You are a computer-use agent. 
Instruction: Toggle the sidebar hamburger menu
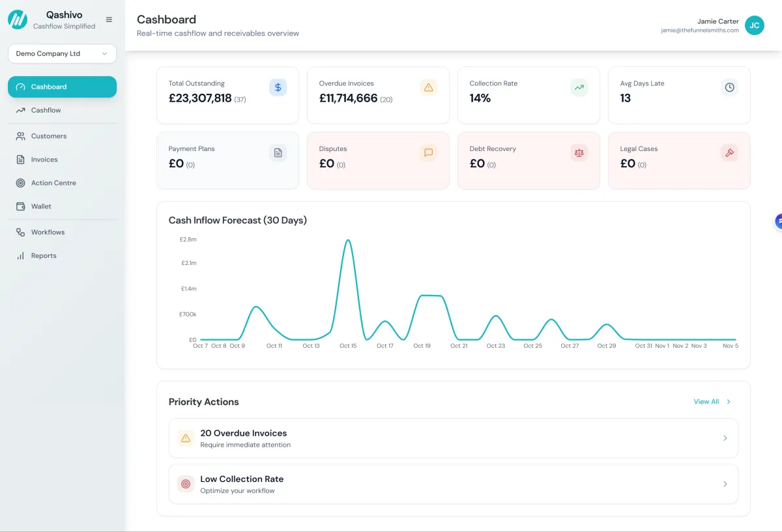point(109,20)
